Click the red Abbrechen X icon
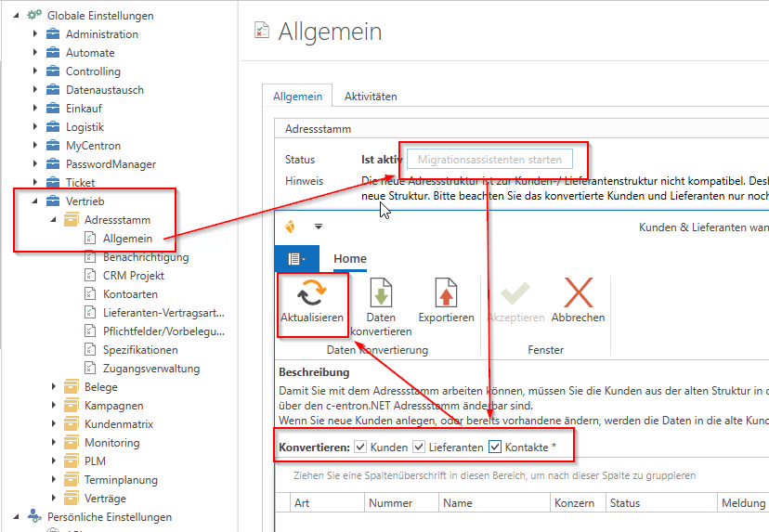 pyautogui.click(x=578, y=294)
